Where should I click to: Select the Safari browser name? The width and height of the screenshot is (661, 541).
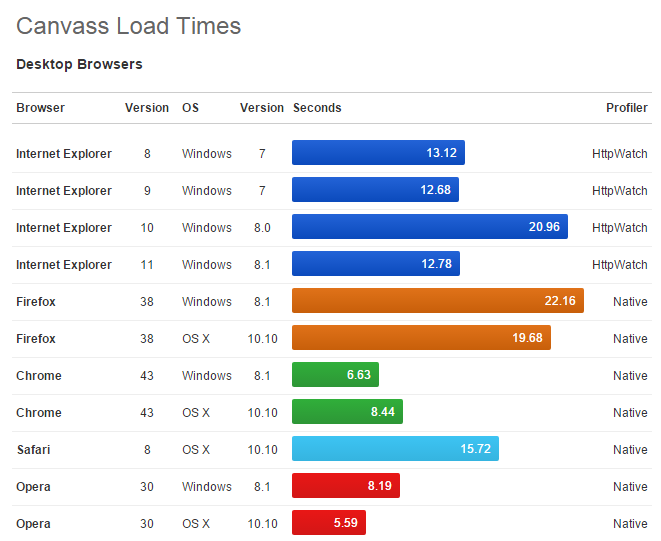point(33,450)
